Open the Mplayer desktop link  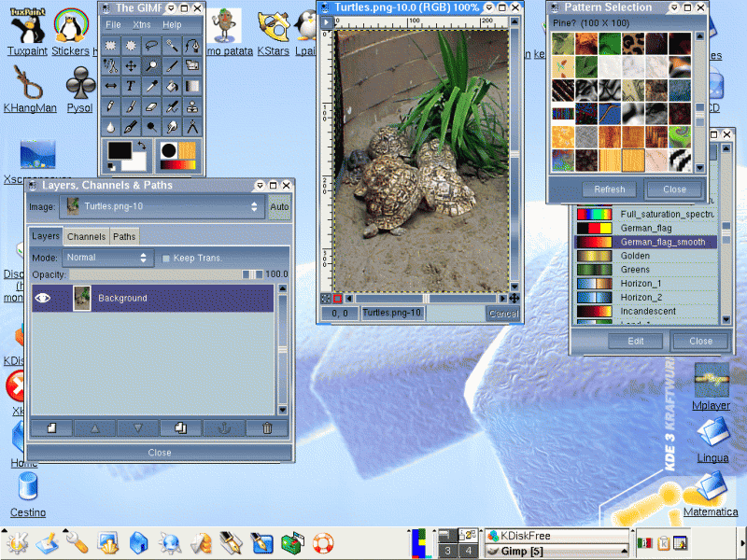point(711,386)
